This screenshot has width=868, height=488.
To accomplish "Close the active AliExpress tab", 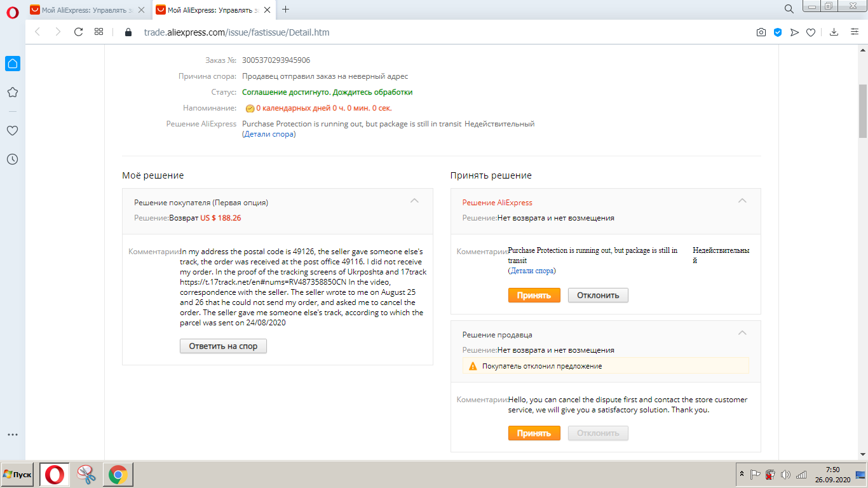I will point(267,10).
